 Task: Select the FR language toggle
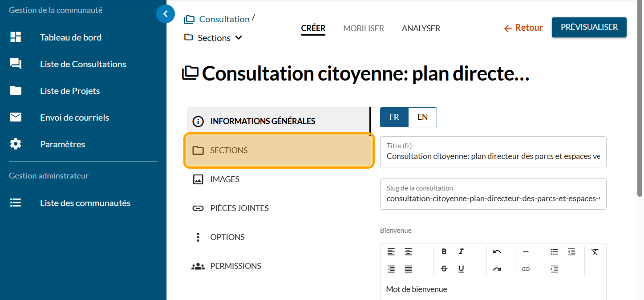394,117
